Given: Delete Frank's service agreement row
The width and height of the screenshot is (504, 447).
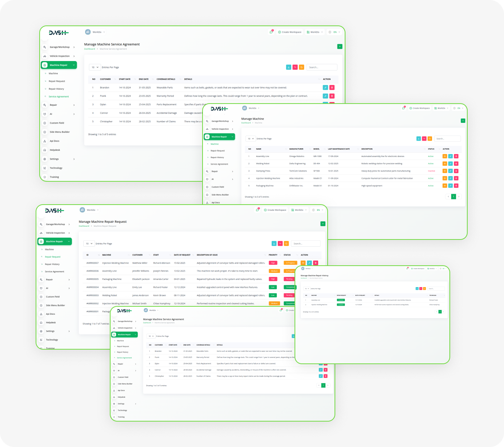Looking at the screenshot, I should coord(332,96).
